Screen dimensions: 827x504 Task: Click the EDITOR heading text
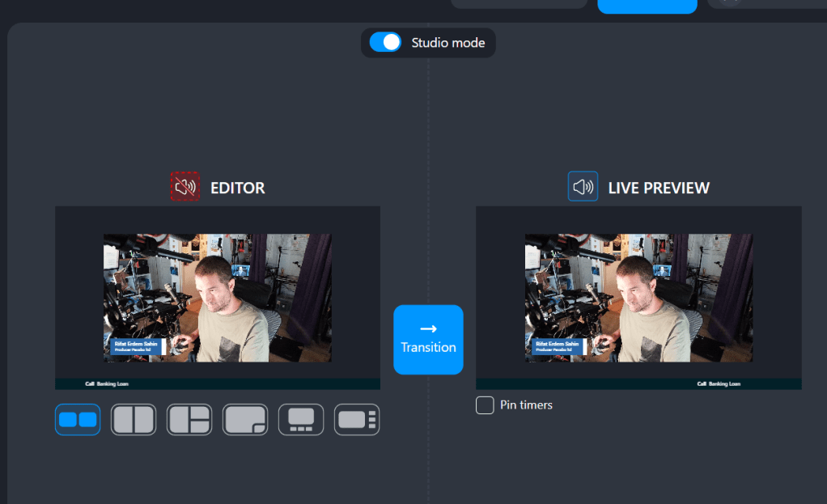coord(237,188)
